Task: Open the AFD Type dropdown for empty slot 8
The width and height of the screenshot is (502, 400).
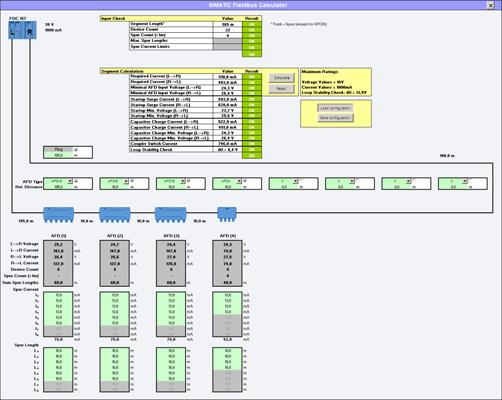Action: [x=465, y=181]
